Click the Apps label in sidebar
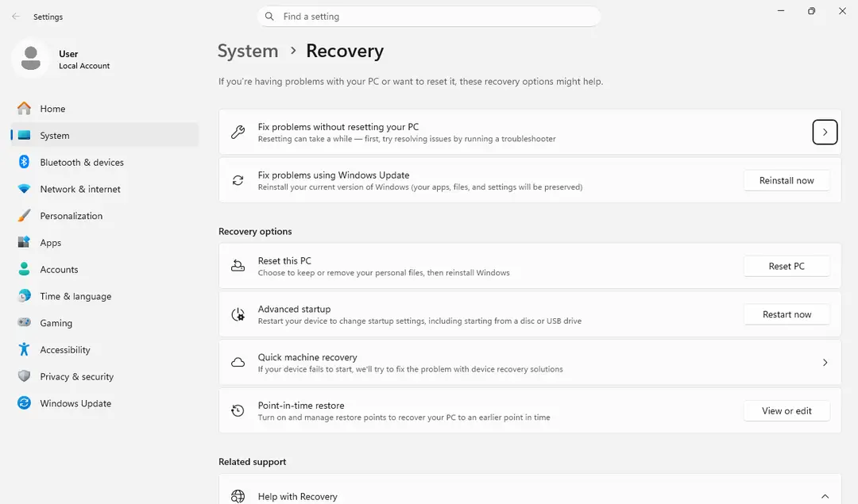Viewport: 858px width, 504px height. (x=50, y=242)
